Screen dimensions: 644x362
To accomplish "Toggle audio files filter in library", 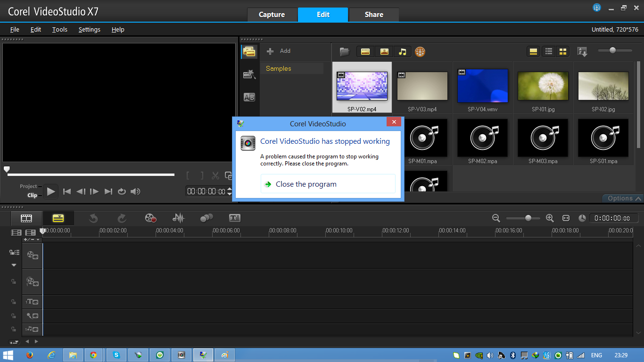I will 402,52.
